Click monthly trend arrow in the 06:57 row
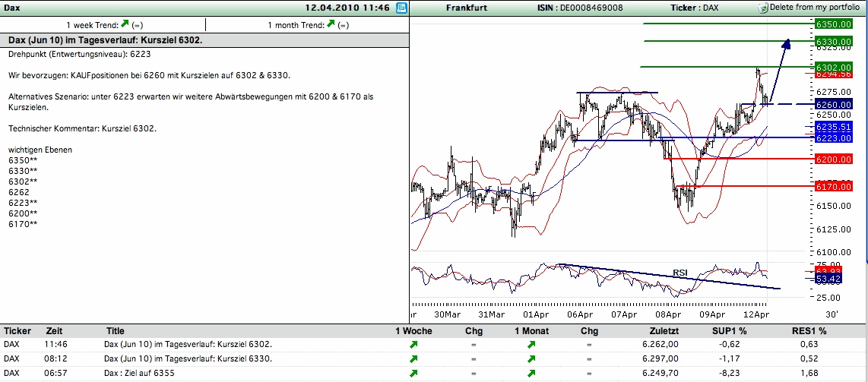 point(531,373)
